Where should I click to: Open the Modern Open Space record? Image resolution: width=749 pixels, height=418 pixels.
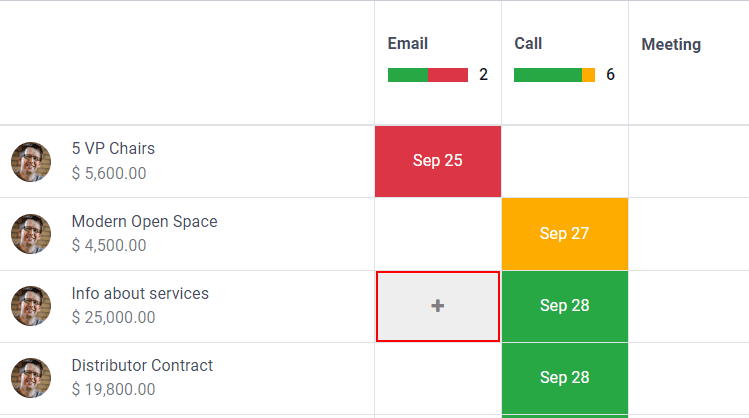coord(144,222)
